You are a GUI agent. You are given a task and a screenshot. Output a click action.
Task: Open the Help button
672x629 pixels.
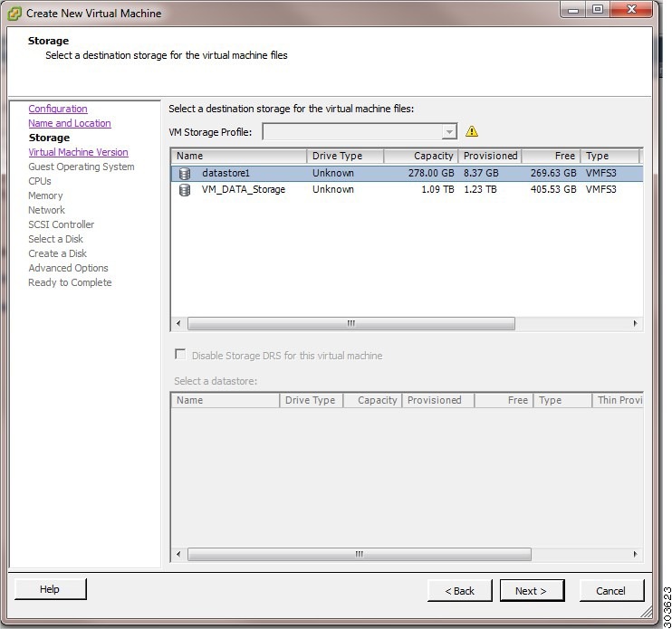coord(50,589)
